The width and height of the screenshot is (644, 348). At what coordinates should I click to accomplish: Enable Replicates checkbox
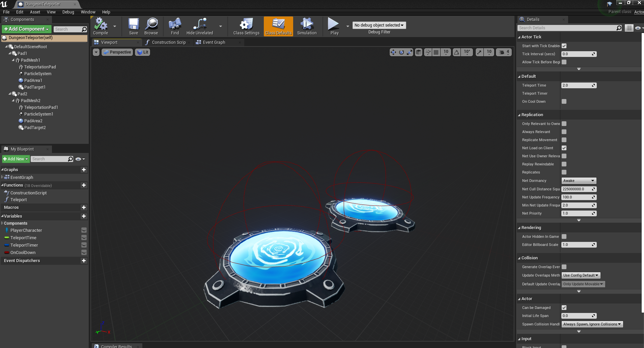point(564,172)
